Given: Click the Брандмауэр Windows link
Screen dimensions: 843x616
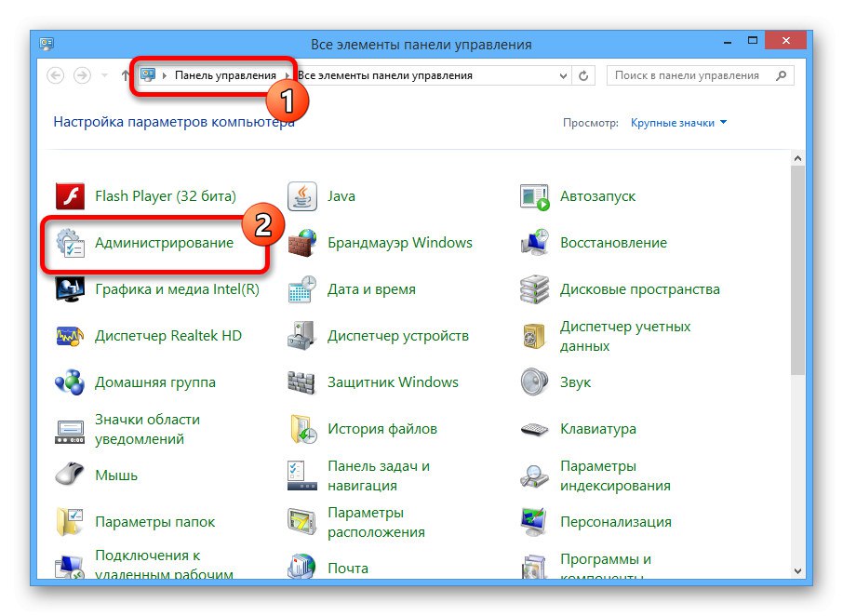Looking at the screenshot, I should click(x=400, y=243).
